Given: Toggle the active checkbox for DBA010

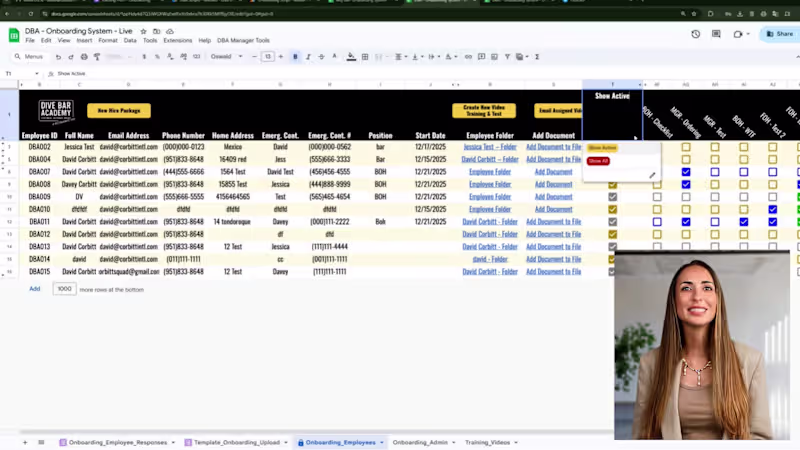Looking at the screenshot, I should pyautogui.click(x=612, y=209).
